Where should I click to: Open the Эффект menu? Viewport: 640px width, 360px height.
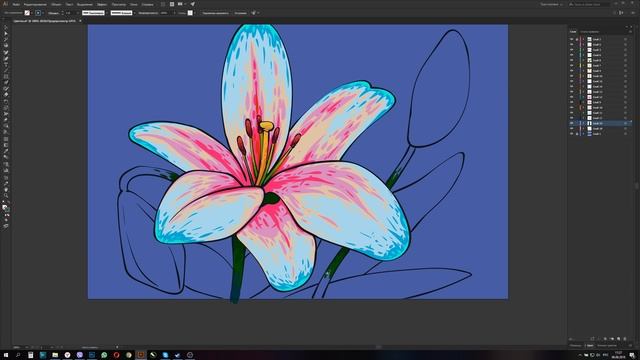[x=102, y=4]
